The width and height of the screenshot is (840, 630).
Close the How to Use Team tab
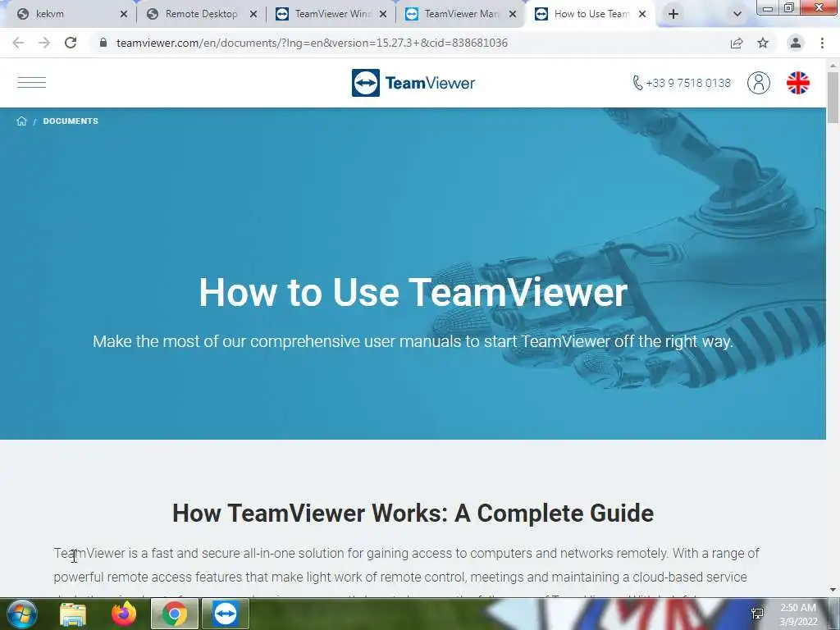pyautogui.click(x=642, y=15)
